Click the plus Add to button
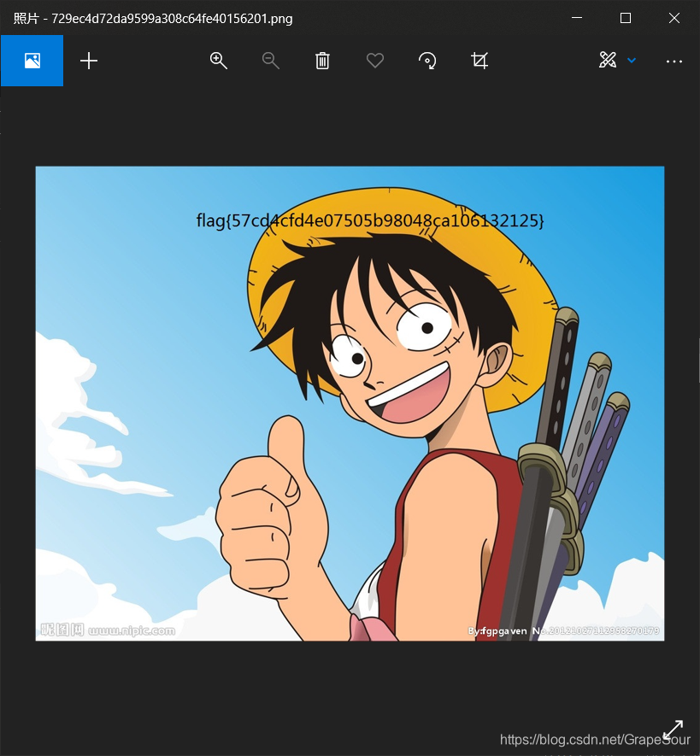The height and width of the screenshot is (756, 700). 89,61
